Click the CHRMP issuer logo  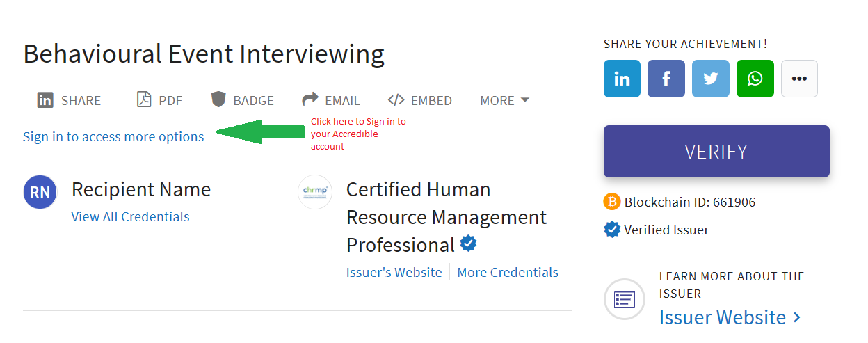click(315, 192)
